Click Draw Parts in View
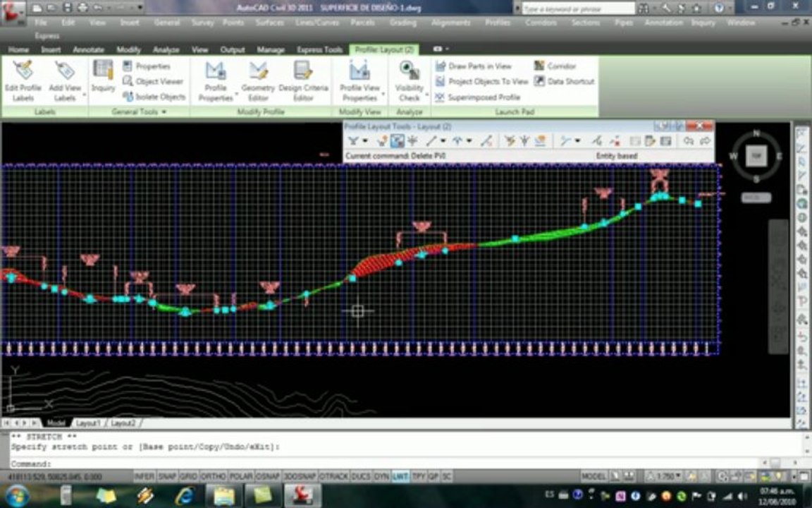 [x=474, y=66]
